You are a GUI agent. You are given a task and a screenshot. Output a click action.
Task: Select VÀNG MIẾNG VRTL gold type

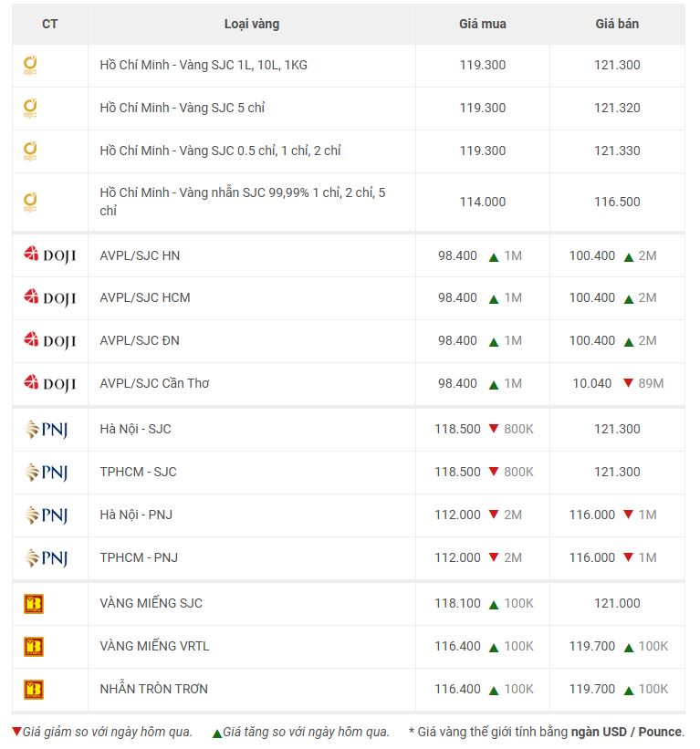[154, 646]
